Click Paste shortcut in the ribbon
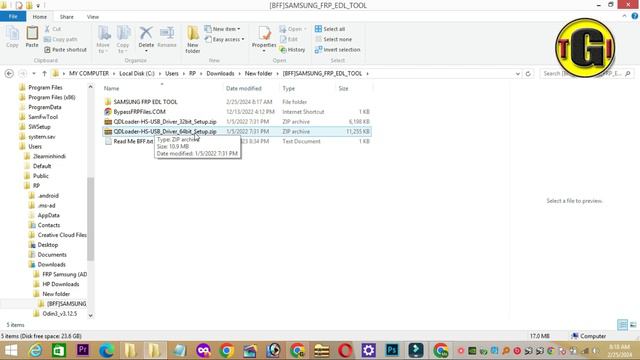 pyautogui.click(x=65, y=49)
